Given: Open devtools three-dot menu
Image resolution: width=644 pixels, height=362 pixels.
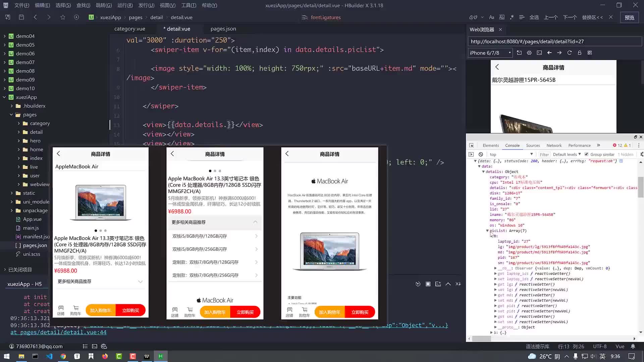Looking at the screenshot, I should coord(639,145).
